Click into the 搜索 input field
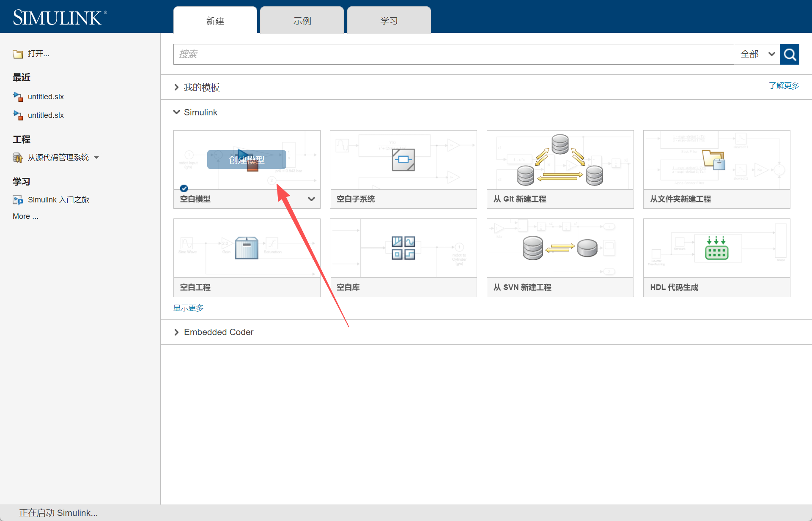The image size is (812, 521). [x=453, y=54]
